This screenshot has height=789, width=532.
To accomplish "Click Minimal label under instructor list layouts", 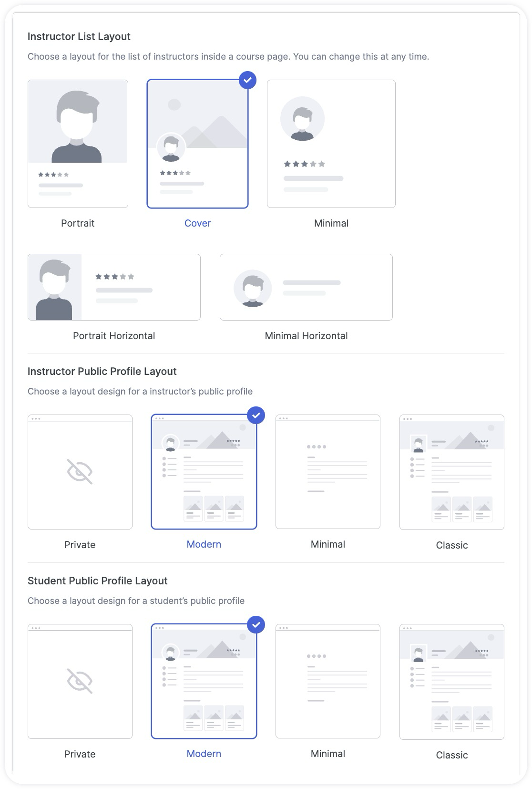I will (x=331, y=223).
